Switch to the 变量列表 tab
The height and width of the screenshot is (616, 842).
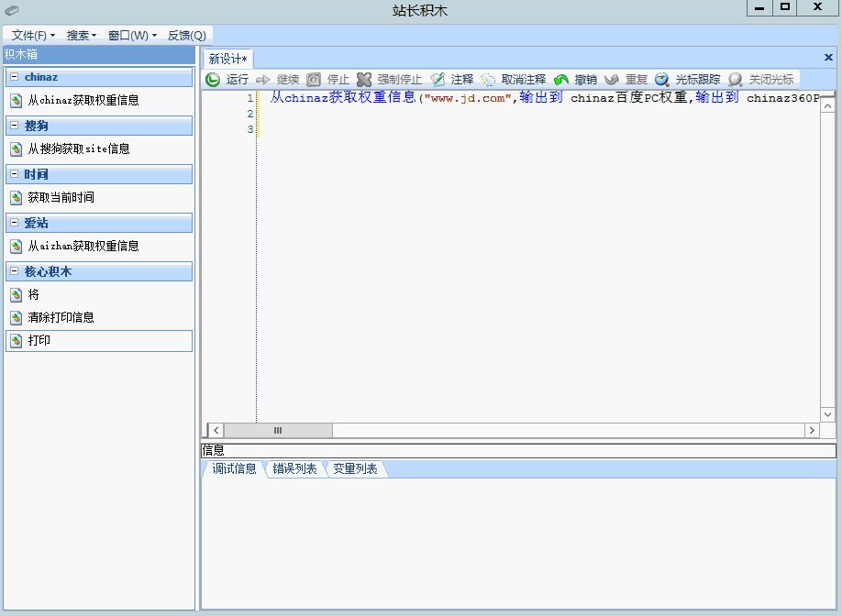pyautogui.click(x=355, y=469)
